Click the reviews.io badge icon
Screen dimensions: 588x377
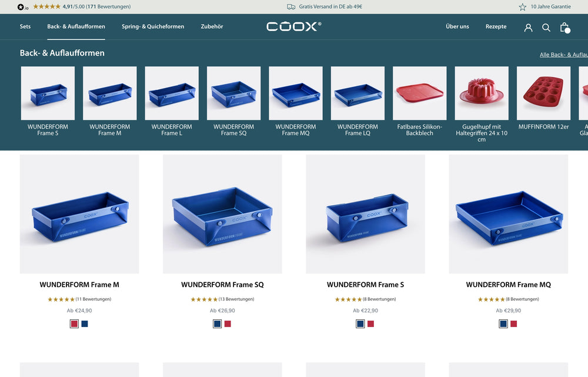click(x=22, y=6)
